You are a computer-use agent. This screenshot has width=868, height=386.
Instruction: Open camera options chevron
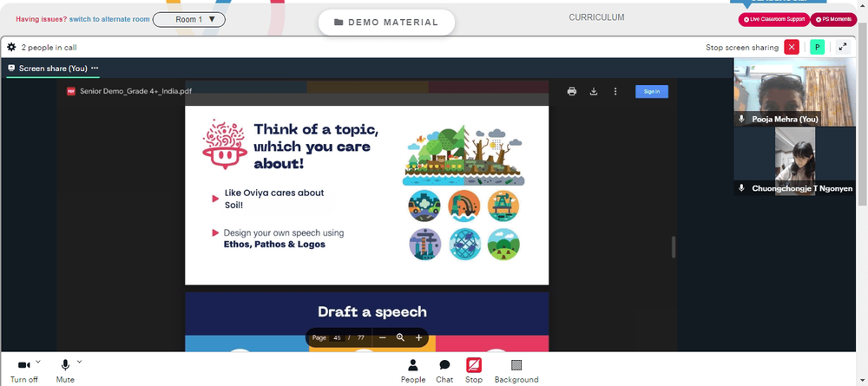pos(38,362)
